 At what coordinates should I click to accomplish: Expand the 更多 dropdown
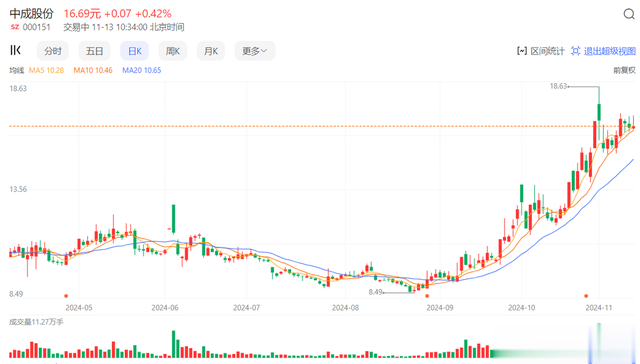click(255, 51)
